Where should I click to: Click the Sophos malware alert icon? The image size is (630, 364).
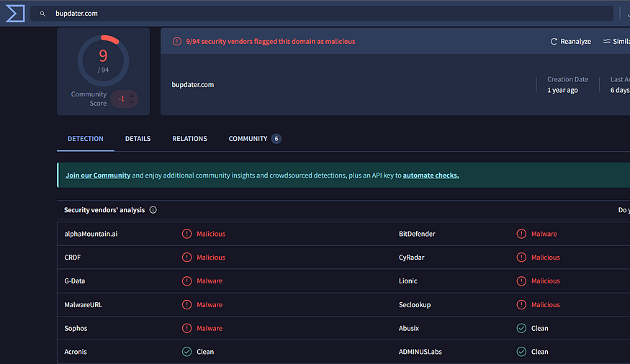[186, 328]
